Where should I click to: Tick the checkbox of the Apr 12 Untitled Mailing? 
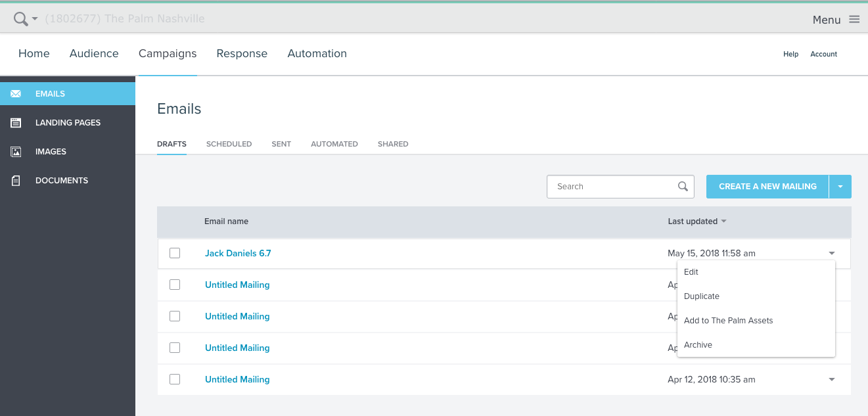point(175,379)
